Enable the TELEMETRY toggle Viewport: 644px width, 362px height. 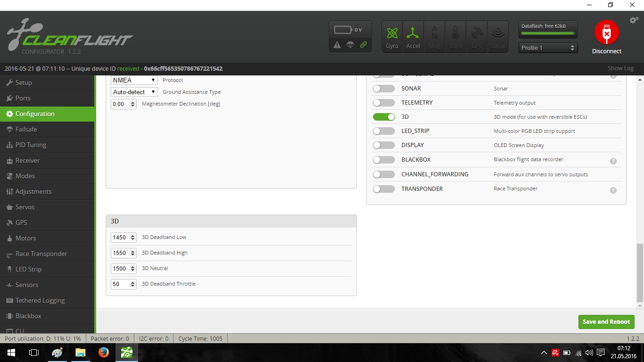pos(384,103)
